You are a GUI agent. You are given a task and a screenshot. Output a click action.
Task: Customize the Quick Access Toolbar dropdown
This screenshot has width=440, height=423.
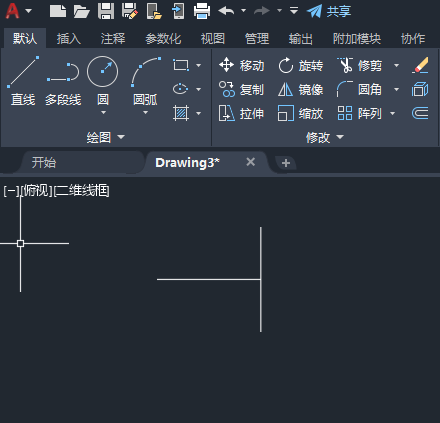click(294, 11)
